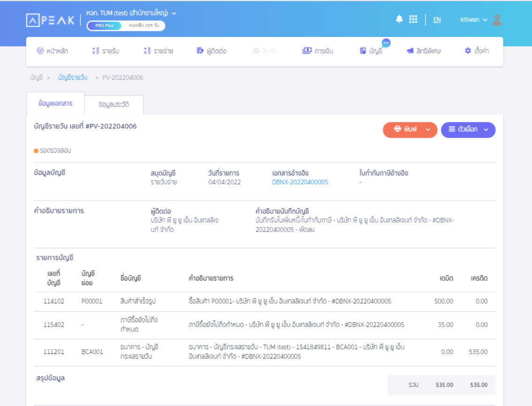Viewport: 532px width, 406px height.
Task: Click the รายรับ income icon
Action: (96, 51)
